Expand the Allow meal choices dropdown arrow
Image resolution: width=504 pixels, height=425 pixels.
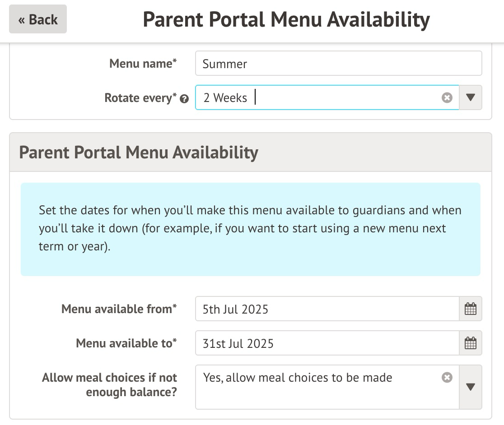pyautogui.click(x=471, y=387)
